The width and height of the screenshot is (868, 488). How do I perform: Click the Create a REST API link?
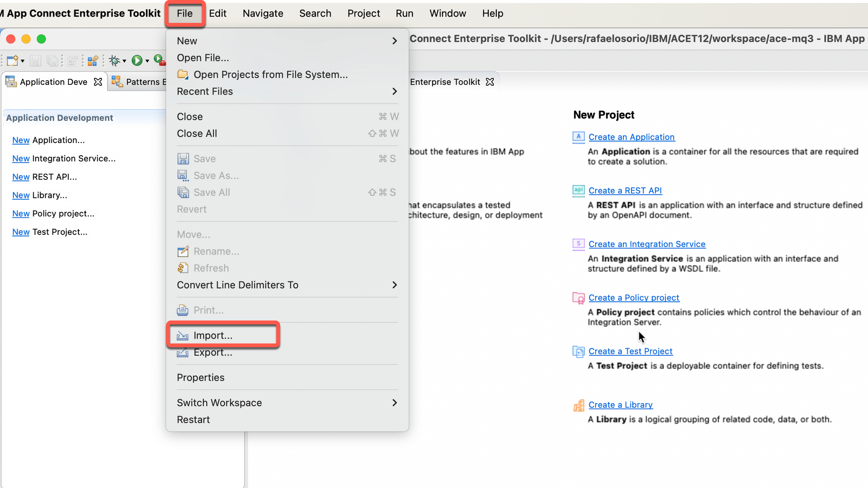tap(625, 191)
